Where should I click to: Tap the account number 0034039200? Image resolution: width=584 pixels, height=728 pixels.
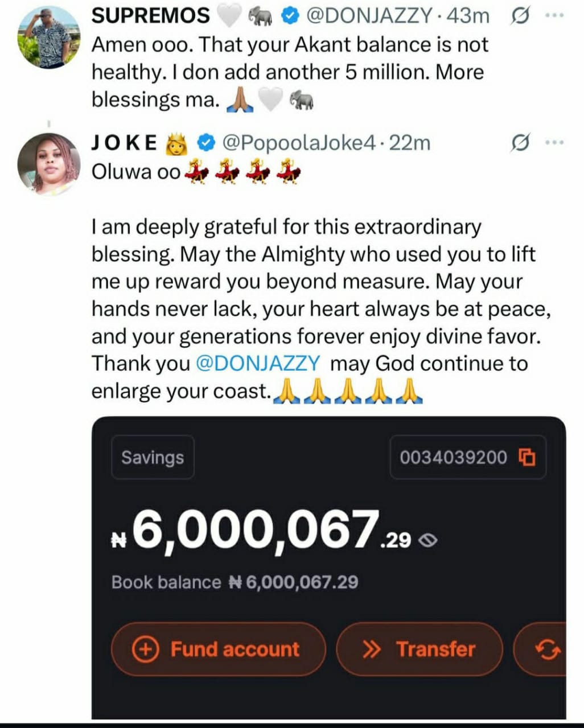coord(453,457)
